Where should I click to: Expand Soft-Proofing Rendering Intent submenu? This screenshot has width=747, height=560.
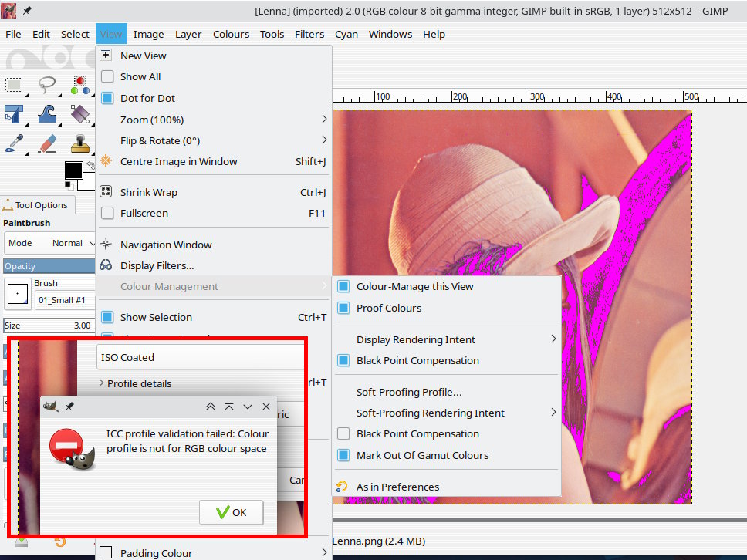[x=447, y=413]
